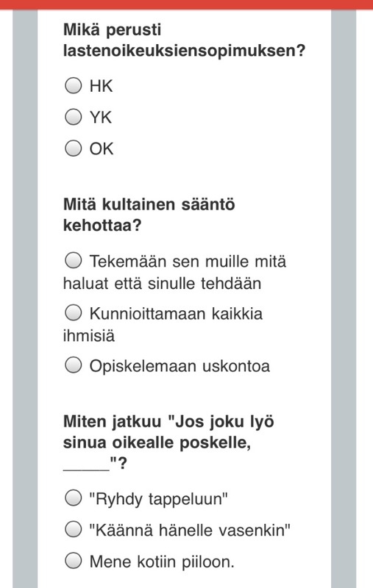Mark the OK radio button
Screen dimensions: 373x588
[73, 148]
